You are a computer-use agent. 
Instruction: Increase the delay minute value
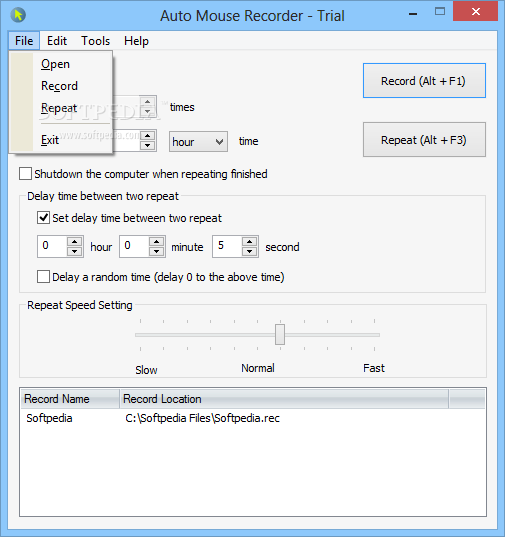point(156,242)
